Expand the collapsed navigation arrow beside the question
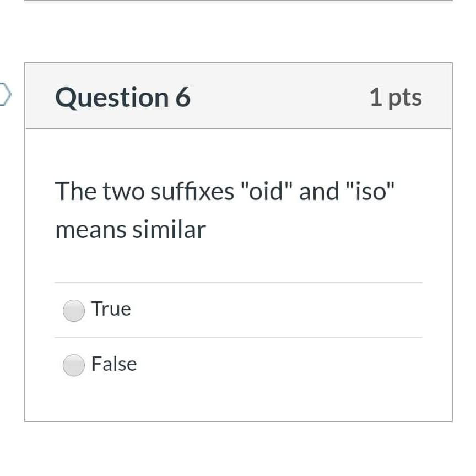476x476 pixels. coord(3,95)
